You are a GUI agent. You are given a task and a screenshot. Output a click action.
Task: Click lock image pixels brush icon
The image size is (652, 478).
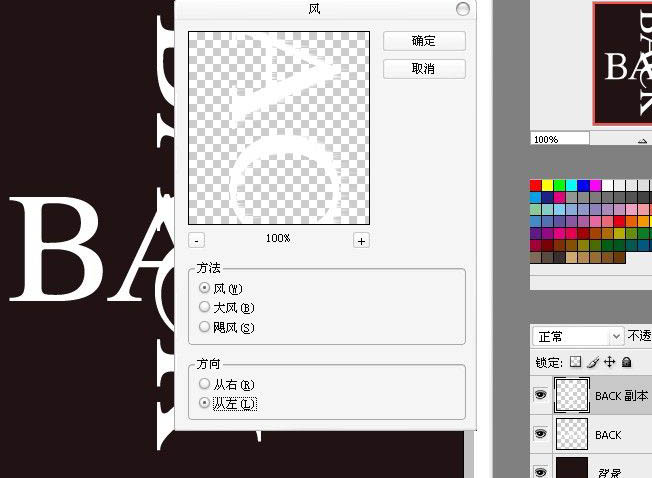pyautogui.click(x=592, y=362)
